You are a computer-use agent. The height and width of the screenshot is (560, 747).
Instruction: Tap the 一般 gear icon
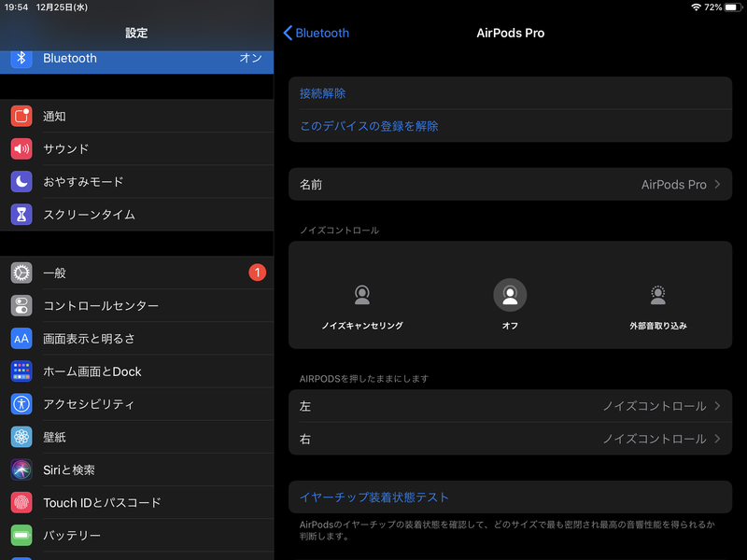[x=21, y=273]
